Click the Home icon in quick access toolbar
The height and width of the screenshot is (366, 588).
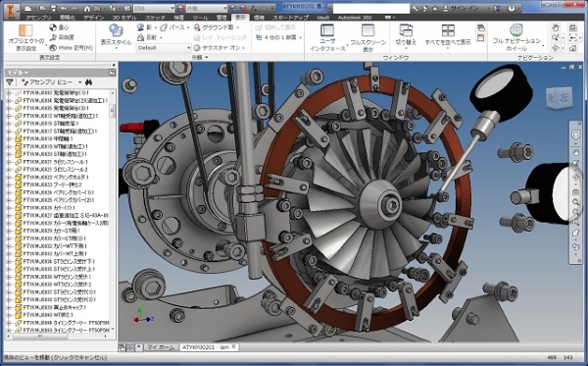coord(87,8)
